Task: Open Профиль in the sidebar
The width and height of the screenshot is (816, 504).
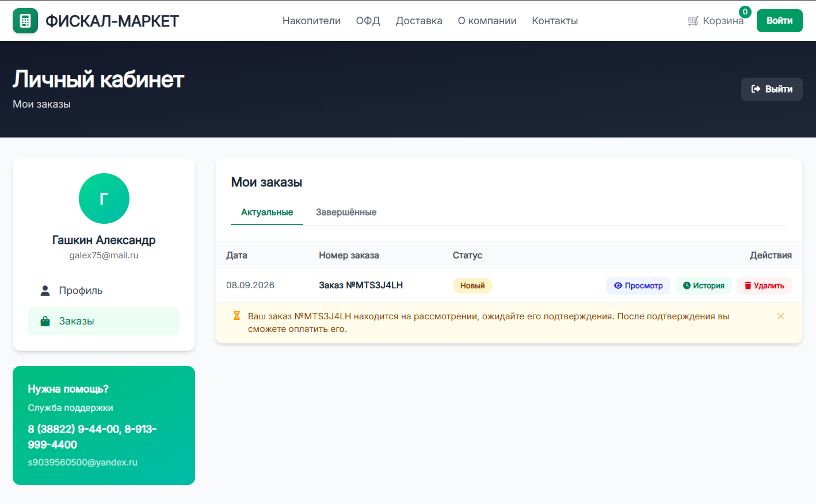Action: coord(104,291)
